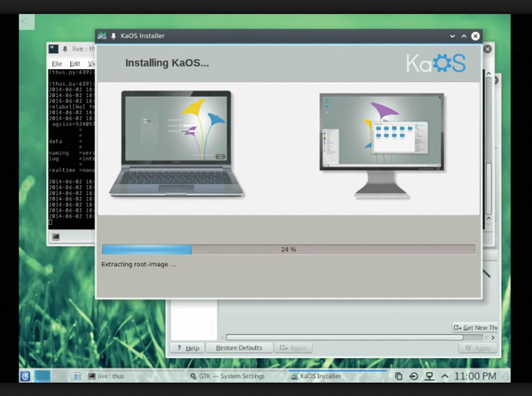The image size is (532, 396).
Task: Click the 'Extracting root-image ...' status text
Action: click(x=138, y=265)
